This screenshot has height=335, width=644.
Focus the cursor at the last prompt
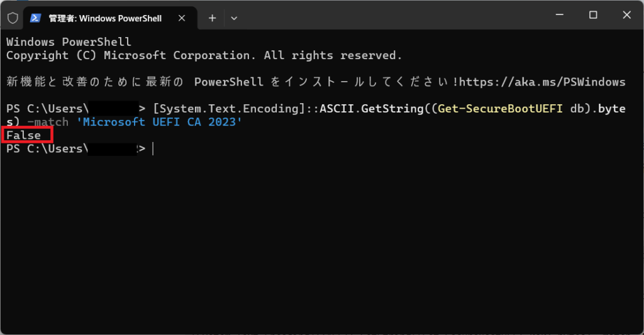[x=152, y=149]
